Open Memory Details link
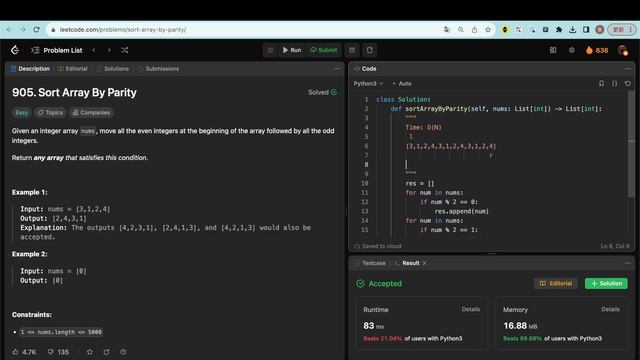The height and width of the screenshot is (360, 640). (x=610, y=309)
